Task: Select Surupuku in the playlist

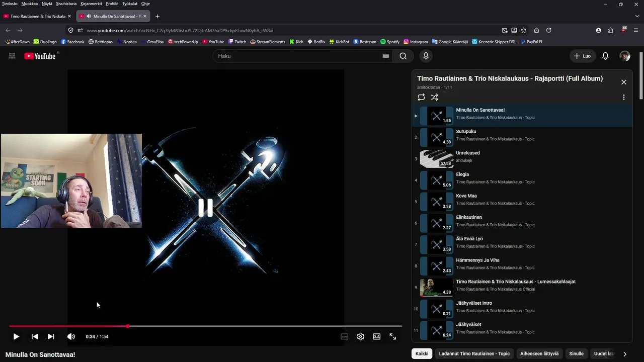Action: tap(522, 137)
